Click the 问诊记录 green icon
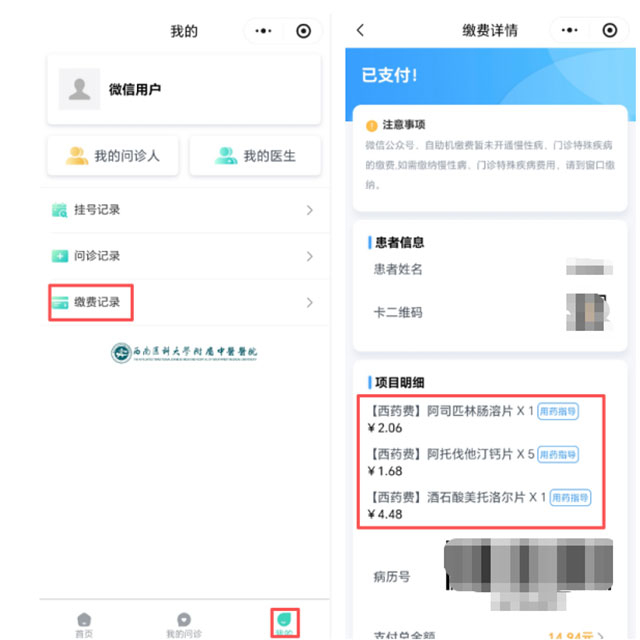640x640 pixels. tap(60, 256)
